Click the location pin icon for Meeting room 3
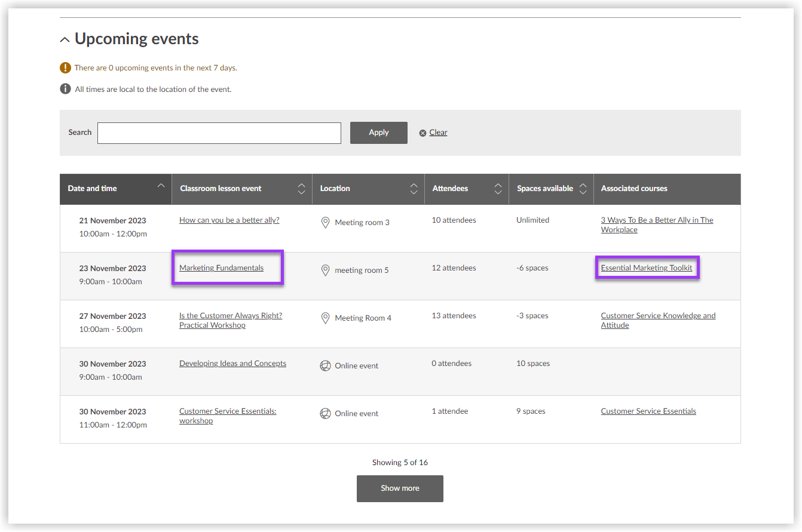 click(325, 223)
